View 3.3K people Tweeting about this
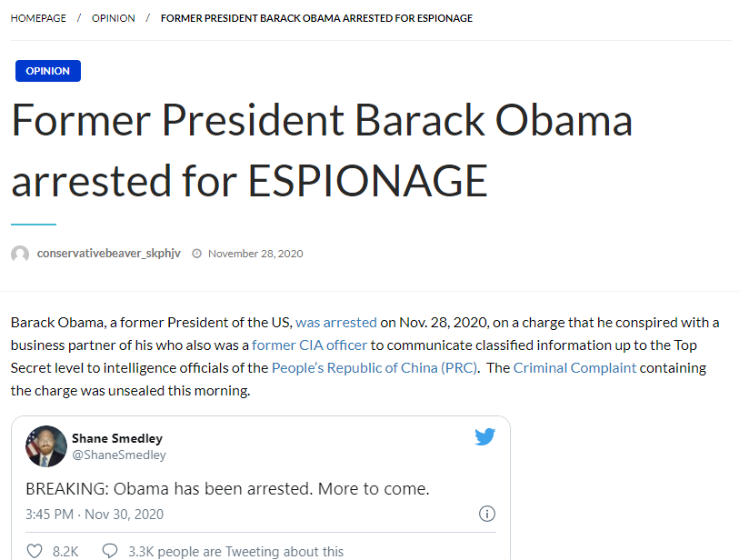 click(x=235, y=551)
